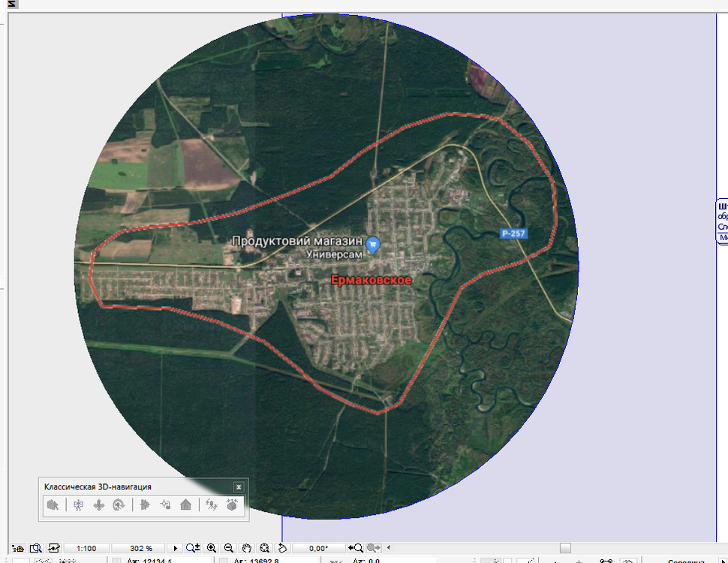
Task: Click the quick options icon at bottom left
Action: [17, 548]
